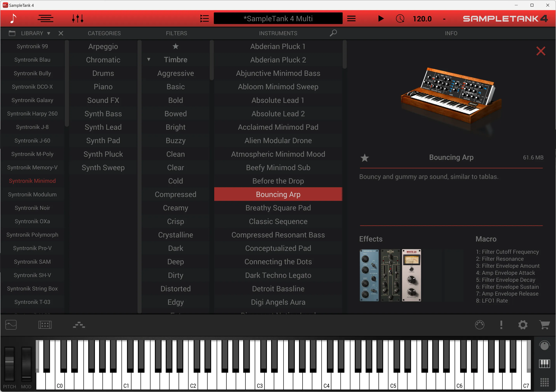Viewport: 556px width, 392px height.
Task: Clear the library selection with the X
Action: click(61, 33)
